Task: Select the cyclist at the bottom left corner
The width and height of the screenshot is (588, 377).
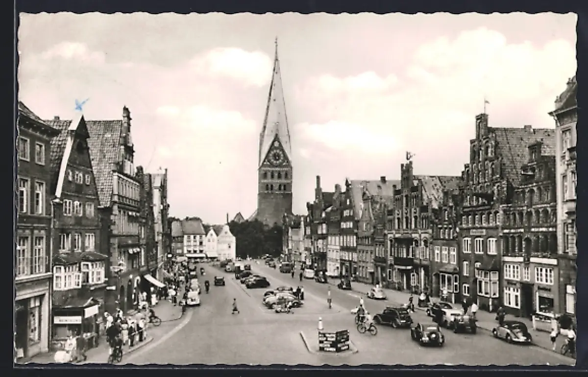Action: point(116,350)
